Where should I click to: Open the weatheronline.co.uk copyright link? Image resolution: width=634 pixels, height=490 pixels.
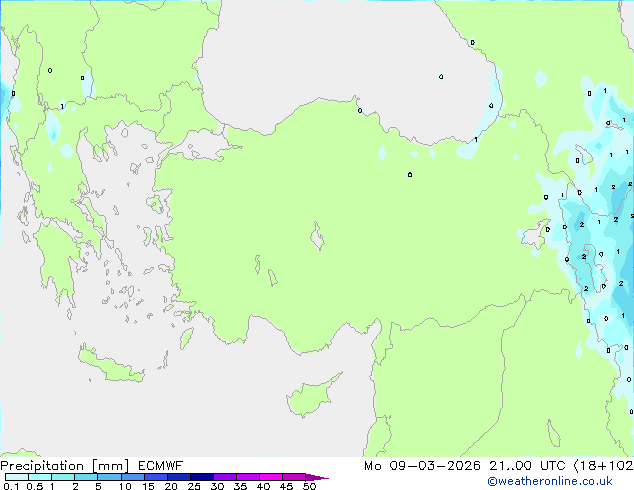550,481
